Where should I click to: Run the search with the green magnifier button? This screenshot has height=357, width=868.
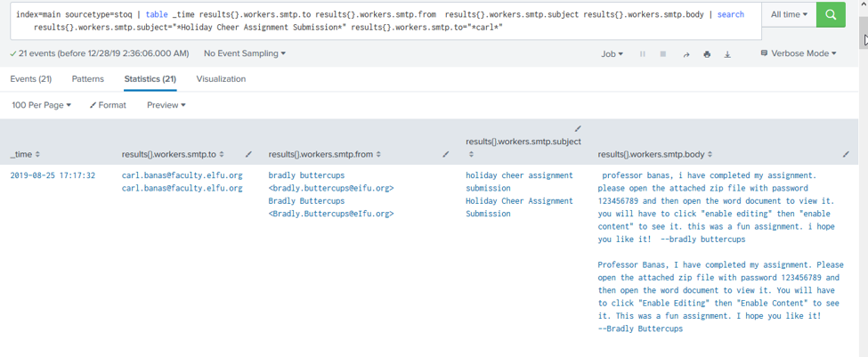click(x=831, y=15)
